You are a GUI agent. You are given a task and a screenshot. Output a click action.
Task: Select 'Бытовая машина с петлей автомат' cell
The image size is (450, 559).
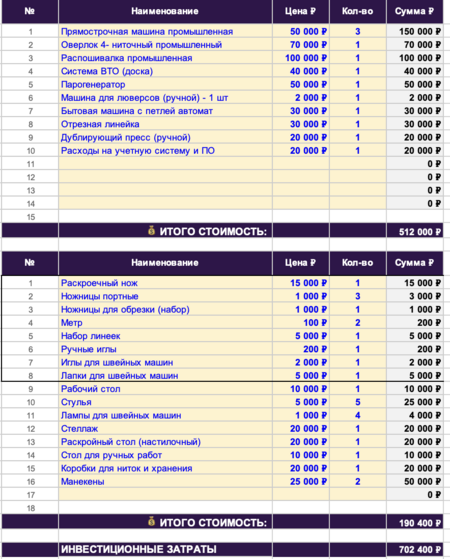[x=165, y=111]
